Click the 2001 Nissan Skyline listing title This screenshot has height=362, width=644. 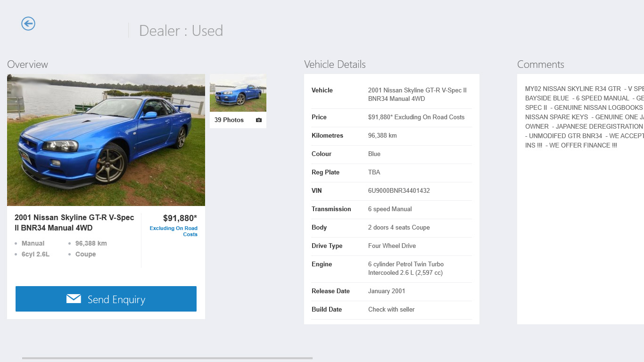coord(74,222)
